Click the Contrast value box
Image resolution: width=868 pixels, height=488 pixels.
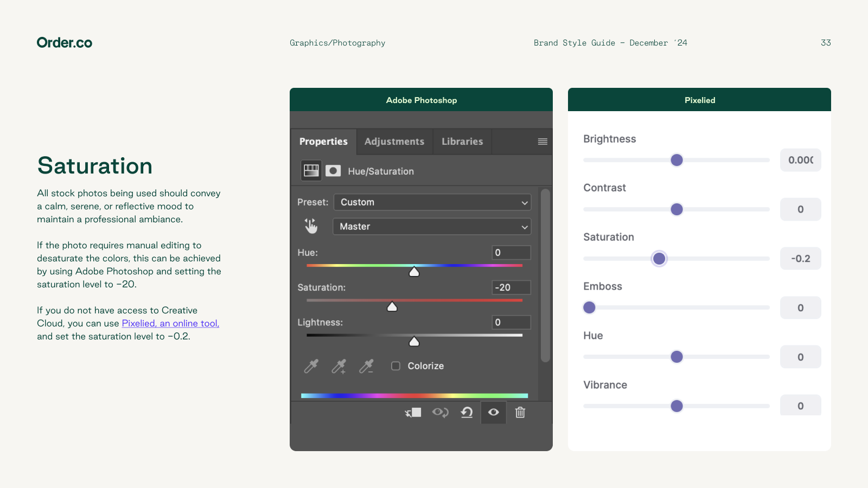point(801,209)
